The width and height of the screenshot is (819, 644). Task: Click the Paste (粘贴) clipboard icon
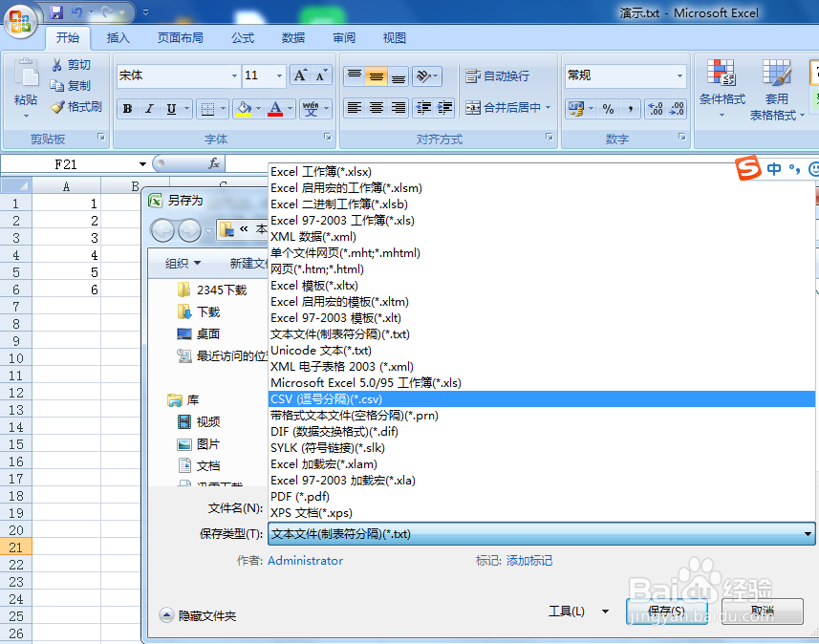coord(26,74)
